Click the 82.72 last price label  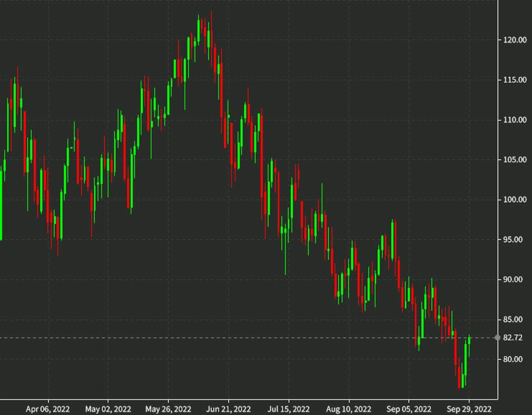point(512,338)
